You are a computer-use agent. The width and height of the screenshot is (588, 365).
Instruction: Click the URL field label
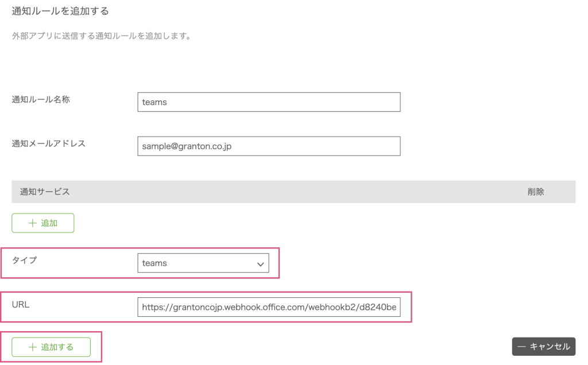21,304
